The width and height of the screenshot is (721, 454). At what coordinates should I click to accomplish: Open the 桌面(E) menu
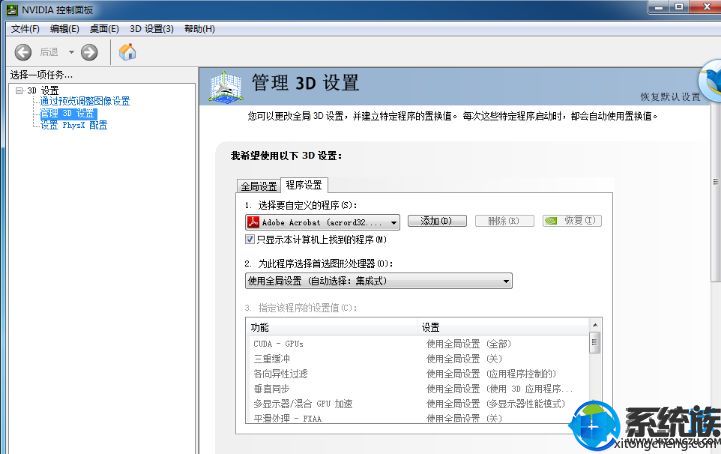tap(104, 29)
